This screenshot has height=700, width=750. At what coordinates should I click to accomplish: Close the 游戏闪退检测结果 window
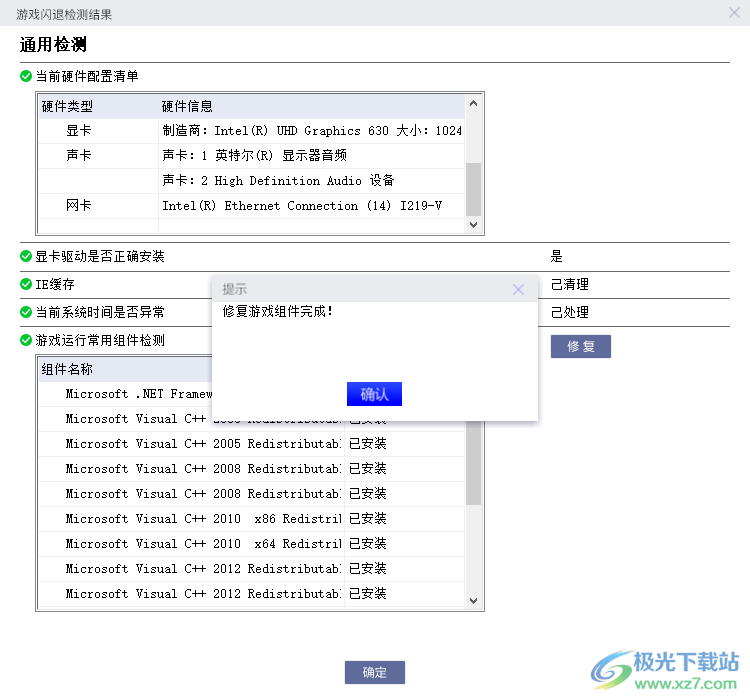[x=734, y=12]
